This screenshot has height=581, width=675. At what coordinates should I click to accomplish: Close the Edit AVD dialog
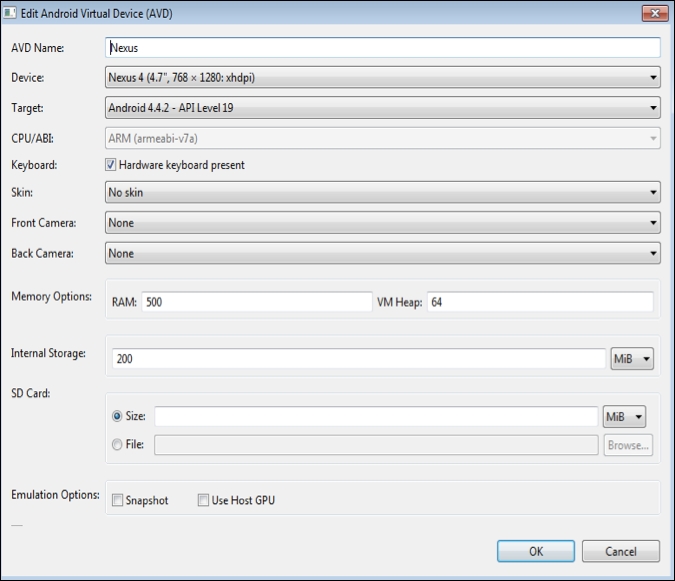pos(655,13)
